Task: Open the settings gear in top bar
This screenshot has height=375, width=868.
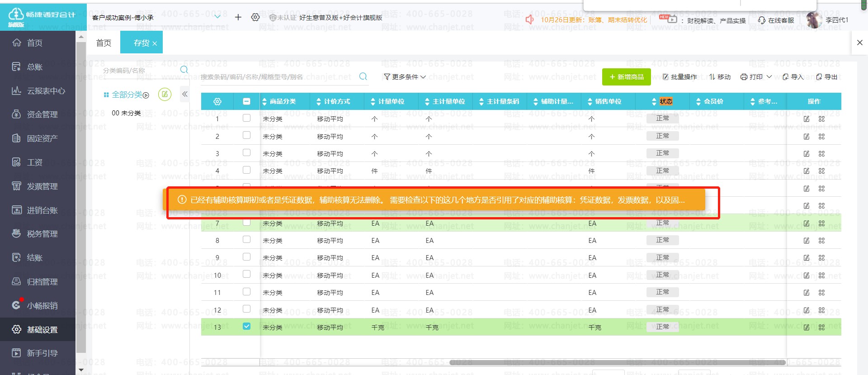Action: coord(255,17)
